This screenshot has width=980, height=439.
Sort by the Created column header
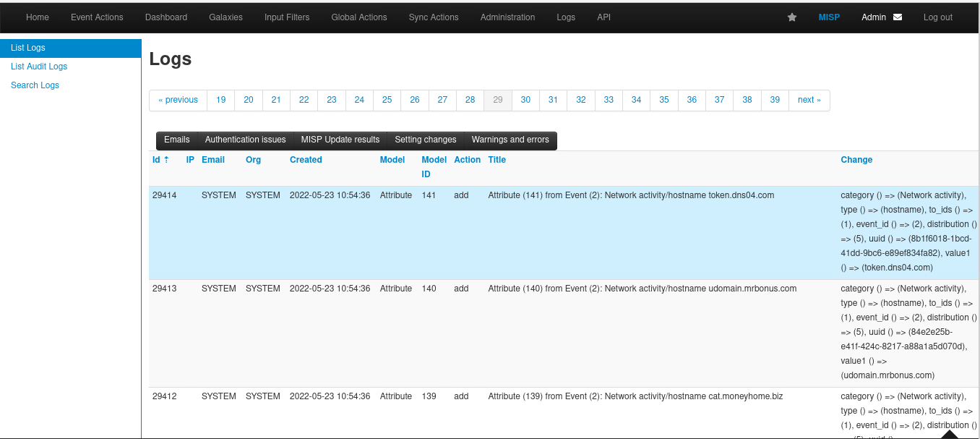coord(306,160)
